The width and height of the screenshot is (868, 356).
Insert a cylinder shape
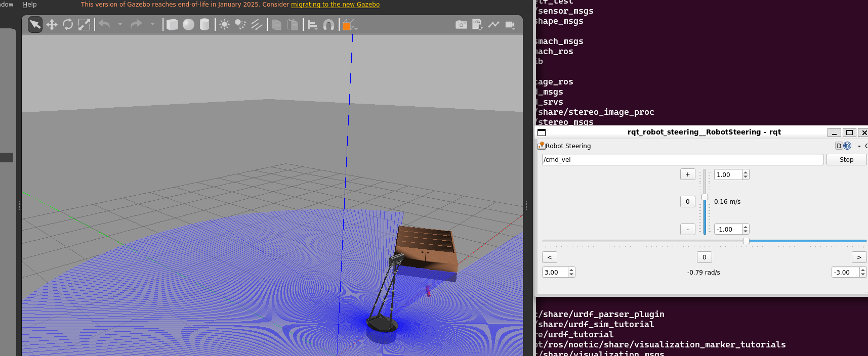pyautogui.click(x=204, y=24)
